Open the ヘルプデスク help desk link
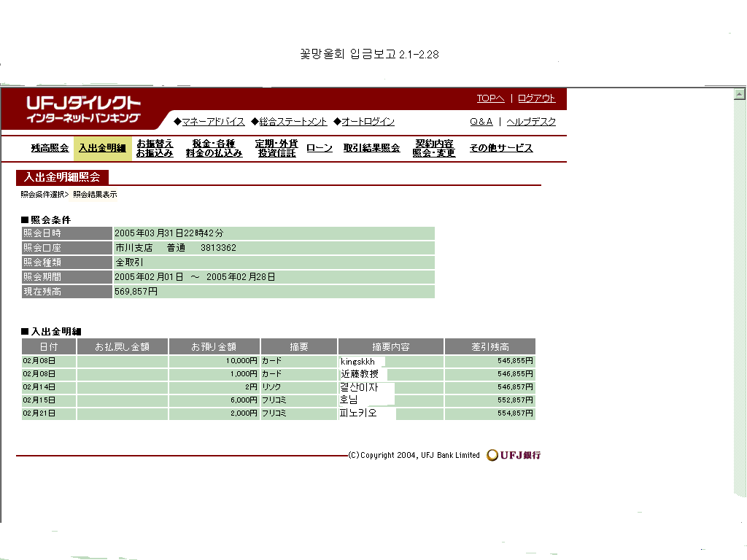 click(x=531, y=122)
